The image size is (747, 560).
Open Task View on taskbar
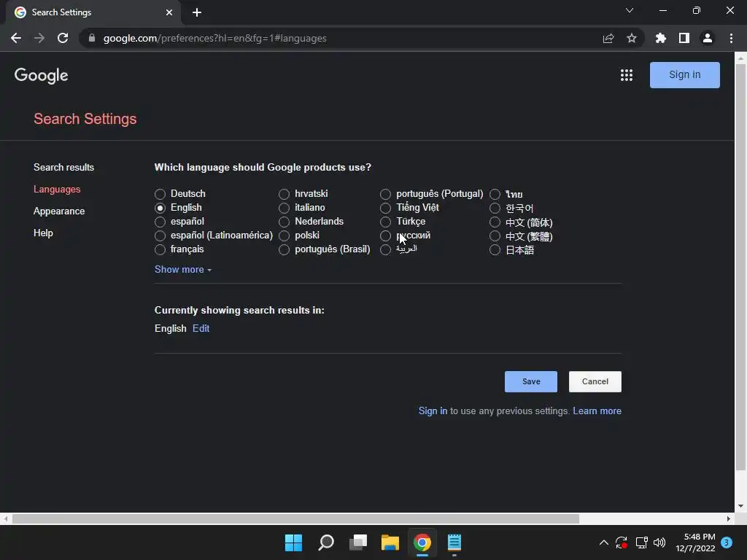pos(358,542)
